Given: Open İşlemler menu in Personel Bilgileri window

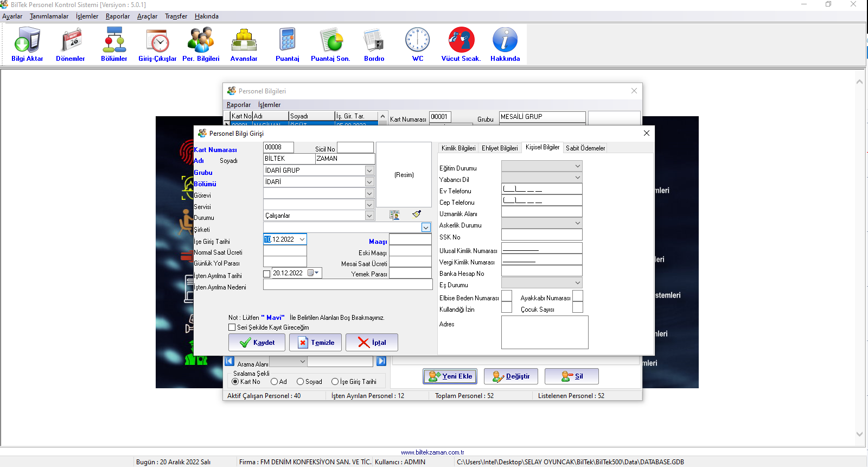Looking at the screenshot, I should click(269, 105).
